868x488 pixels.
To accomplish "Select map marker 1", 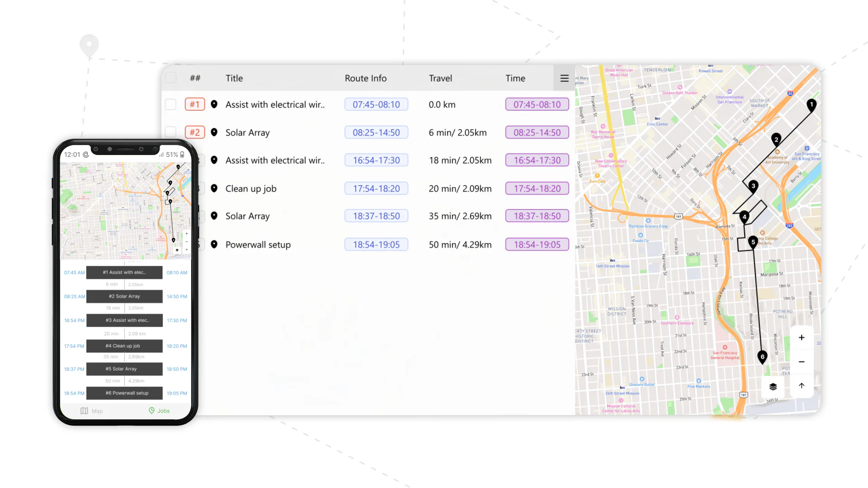I will click(x=811, y=105).
